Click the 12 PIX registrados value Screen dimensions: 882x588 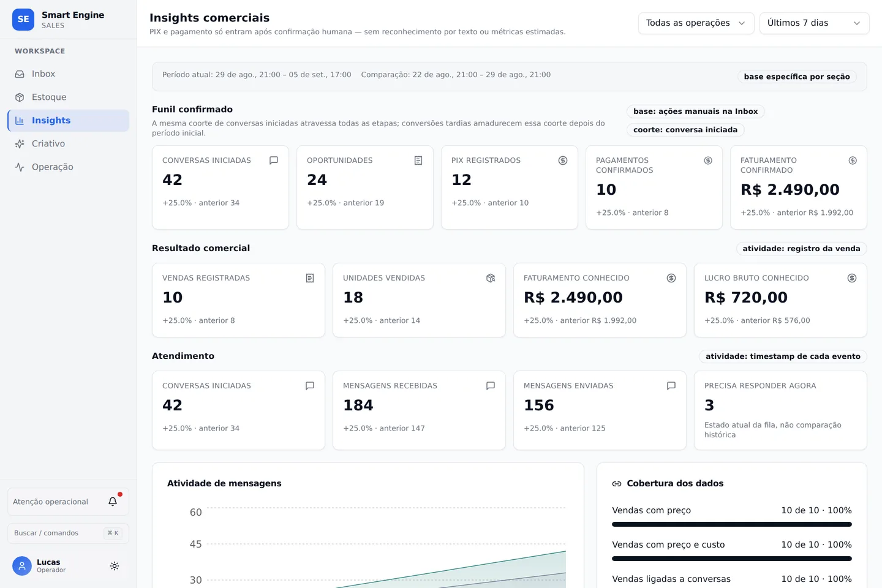click(462, 180)
